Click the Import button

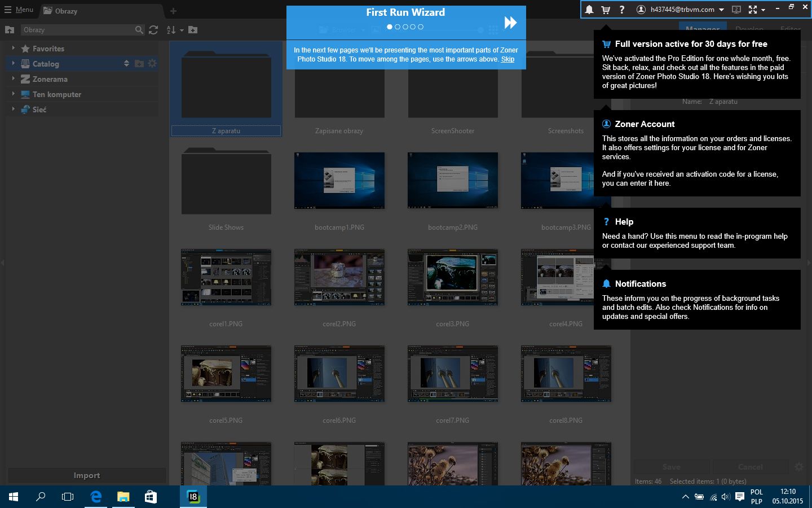pos(87,475)
